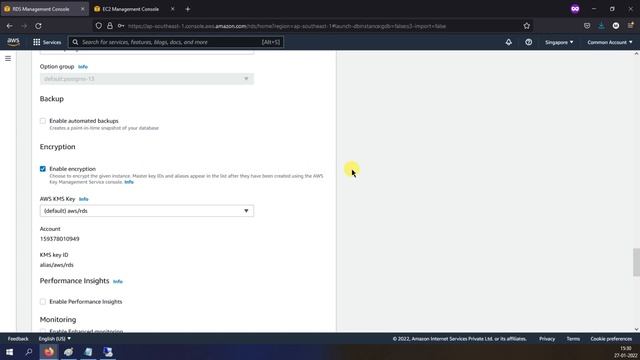Open Common Account menu
This screenshot has height=360, width=640.
tap(610, 42)
